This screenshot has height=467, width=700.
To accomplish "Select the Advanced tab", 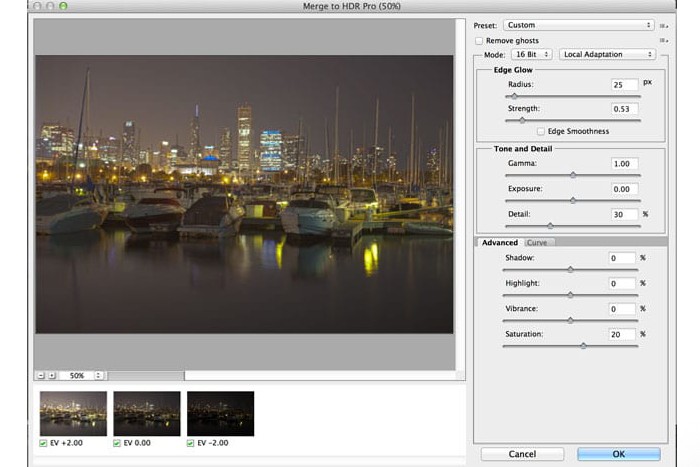I will point(499,242).
